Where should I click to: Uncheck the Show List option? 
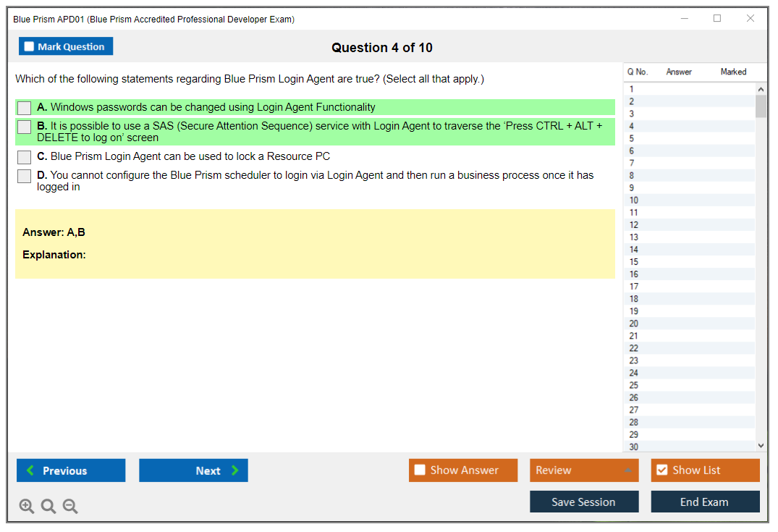click(x=661, y=470)
